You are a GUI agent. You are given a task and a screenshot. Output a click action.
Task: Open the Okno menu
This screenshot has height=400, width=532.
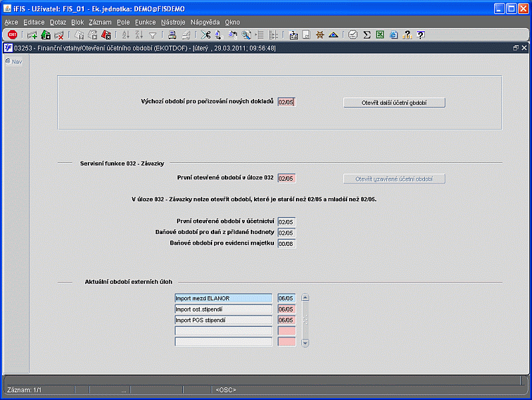[x=232, y=22]
